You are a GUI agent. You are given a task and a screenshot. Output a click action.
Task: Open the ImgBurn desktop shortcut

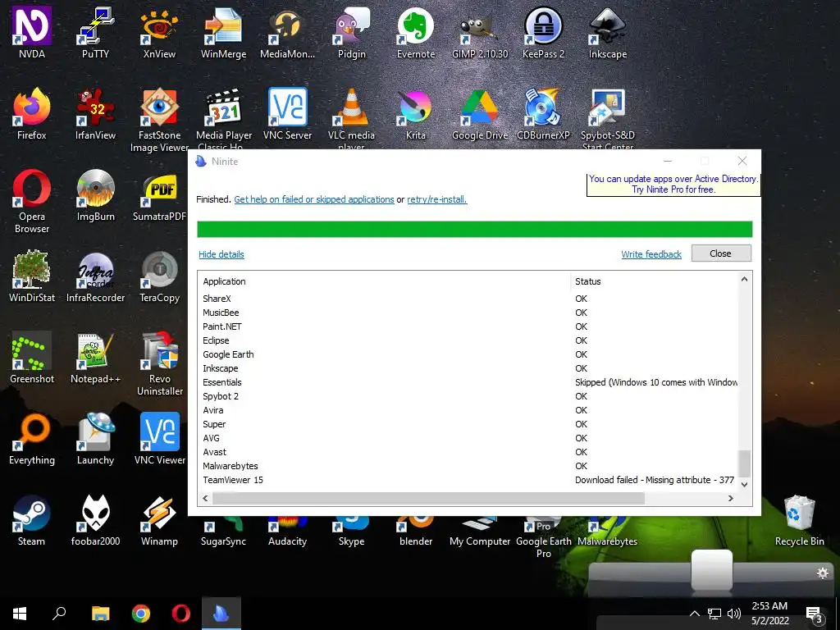(x=95, y=195)
